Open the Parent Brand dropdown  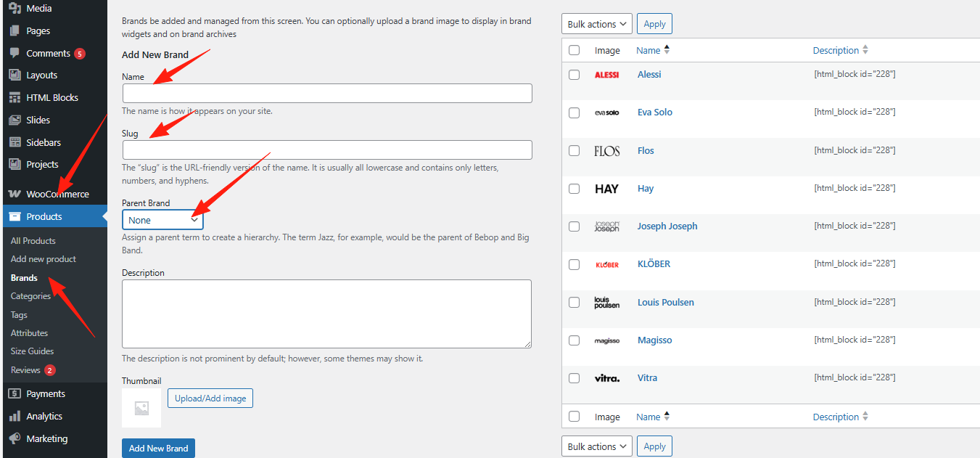point(162,220)
